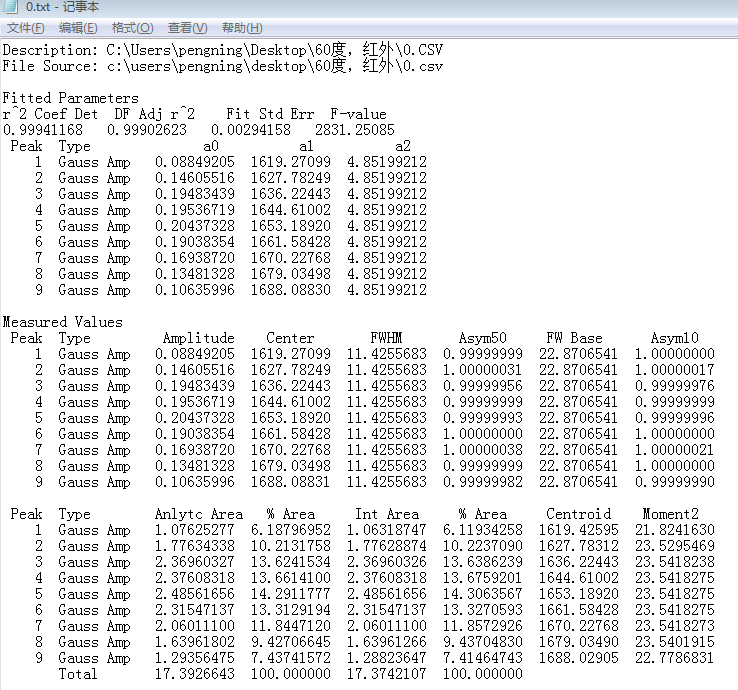Click a1 value 1627.78249 in Fitted Parameters
The width and height of the screenshot is (738, 690).
click(x=290, y=178)
